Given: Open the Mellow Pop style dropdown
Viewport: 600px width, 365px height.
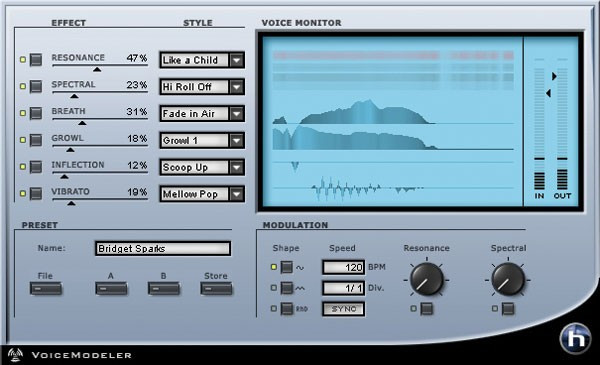Looking at the screenshot, I should point(202,194).
